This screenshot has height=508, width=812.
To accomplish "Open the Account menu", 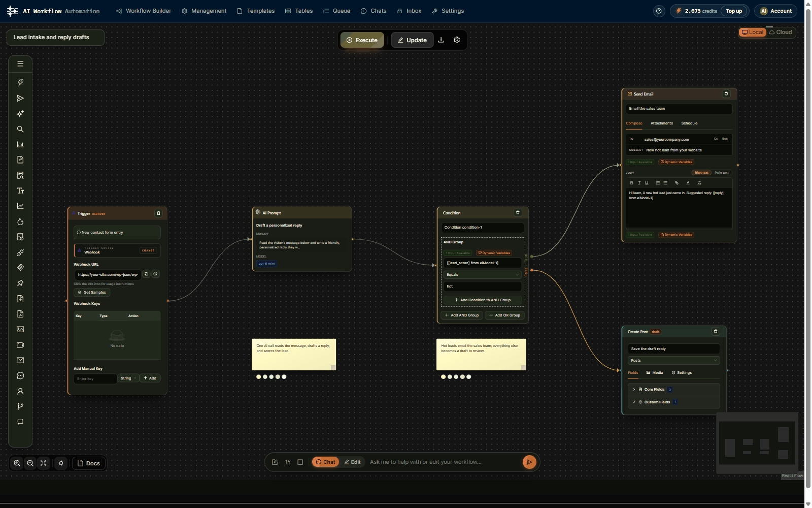I will (x=775, y=11).
